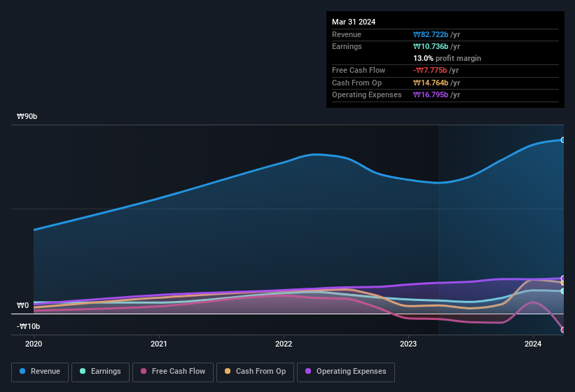The width and height of the screenshot is (575, 392).
Task: Select the Earnings endpoint marker
Action: coord(563,291)
